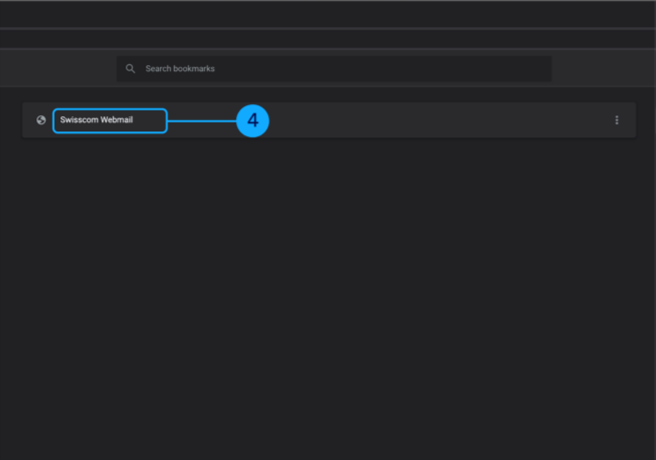Viewport: 656px width, 460px height.
Task: Click the topmost dark title bar strip
Action: coord(328,13)
